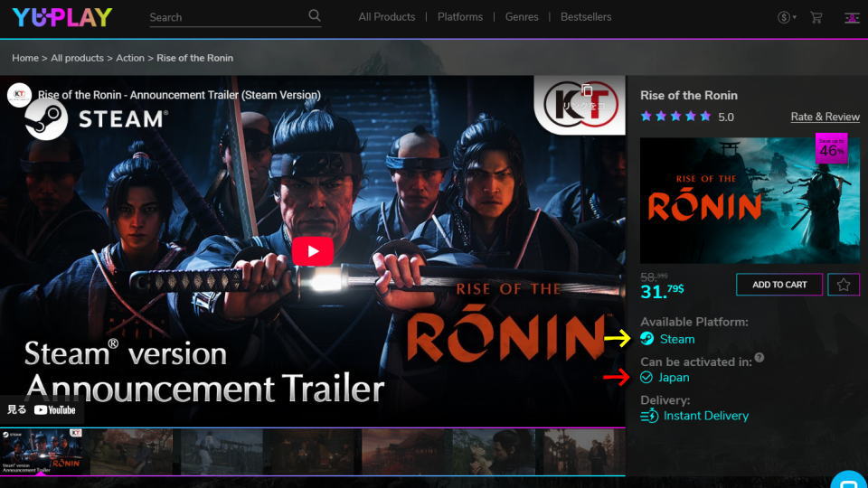The image size is (868, 488).
Task: Click the Japan activation region link
Action: tap(674, 378)
